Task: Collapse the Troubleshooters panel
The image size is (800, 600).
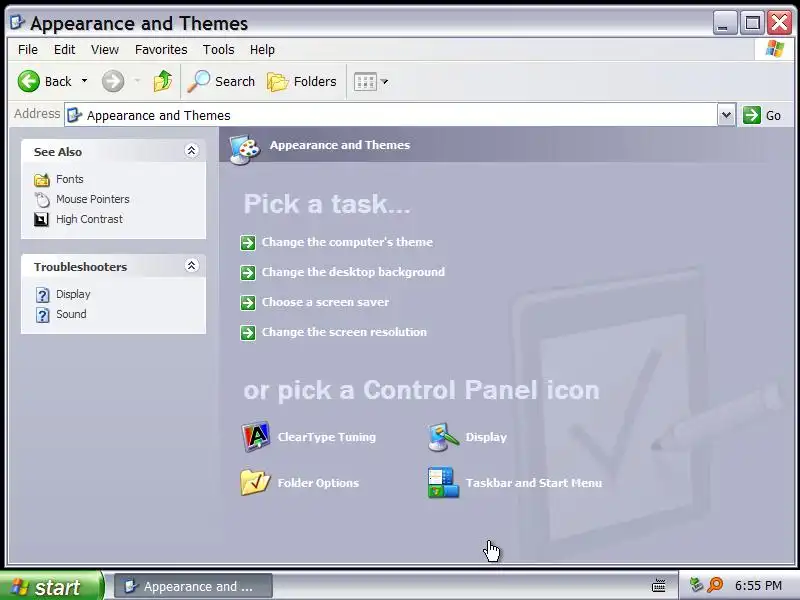Action: [191, 265]
